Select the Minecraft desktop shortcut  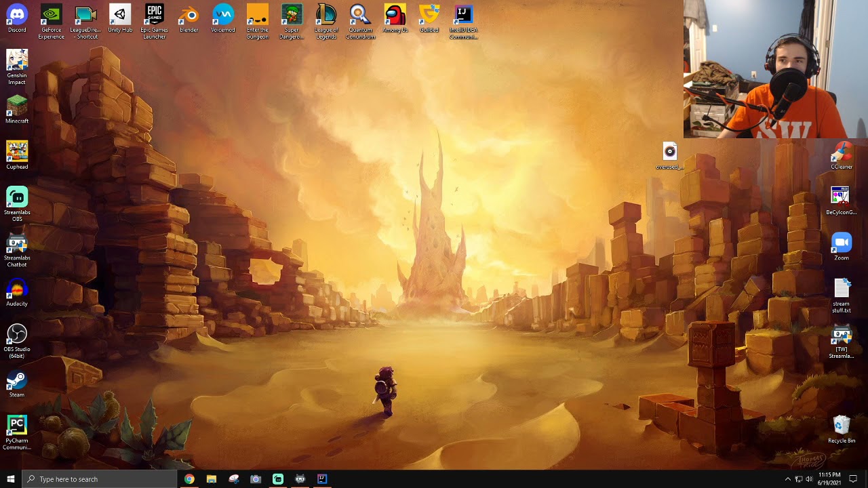click(17, 110)
